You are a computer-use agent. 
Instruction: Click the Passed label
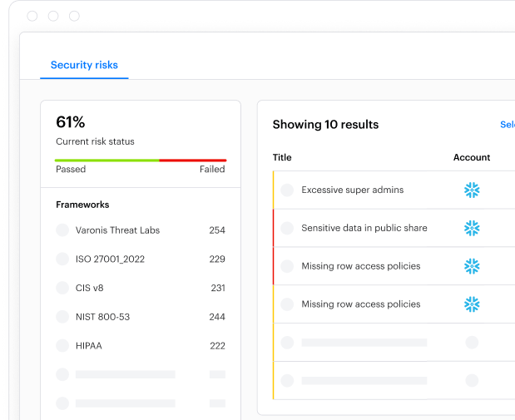click(71, 169)
